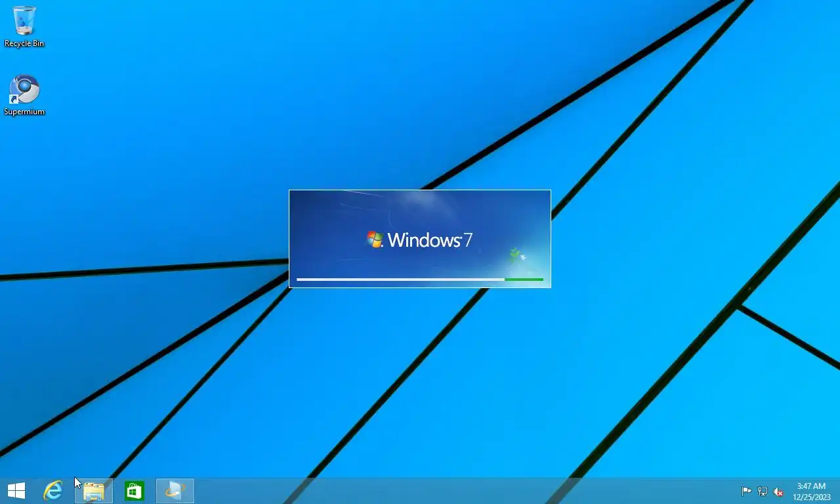Select the Supermium desktop shortcut

(24, 95)
